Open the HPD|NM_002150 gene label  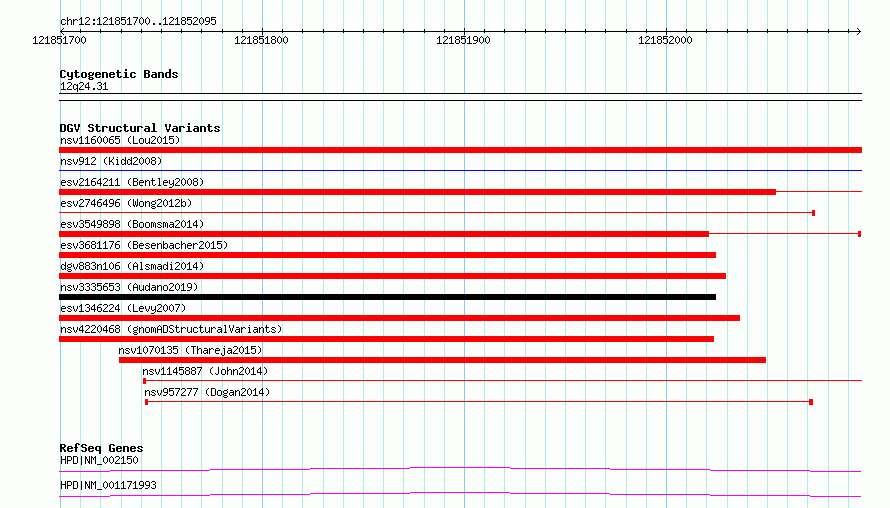coord(99,460)
